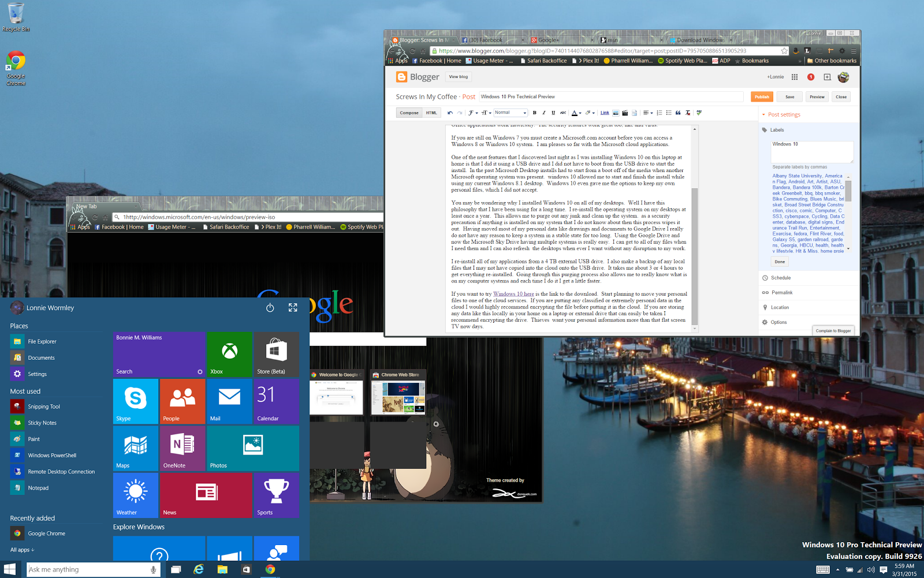Switch to the (30) Facebook tab

click(x=494, y=40)
